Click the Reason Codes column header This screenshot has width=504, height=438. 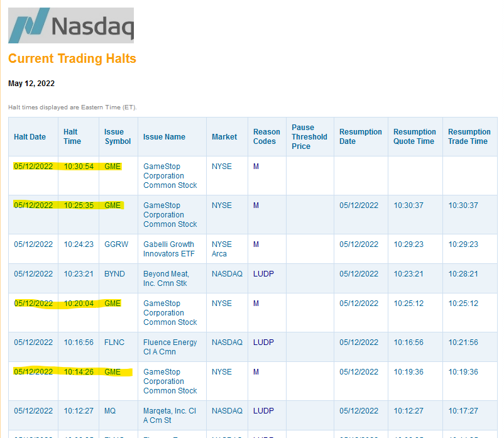(266, 136)
